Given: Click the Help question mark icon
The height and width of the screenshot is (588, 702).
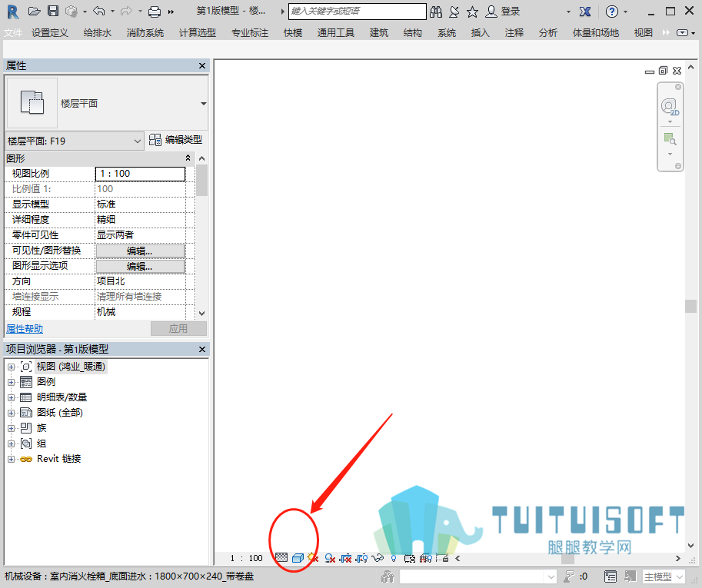Looking at the screenshot, I should click(611, 12).
